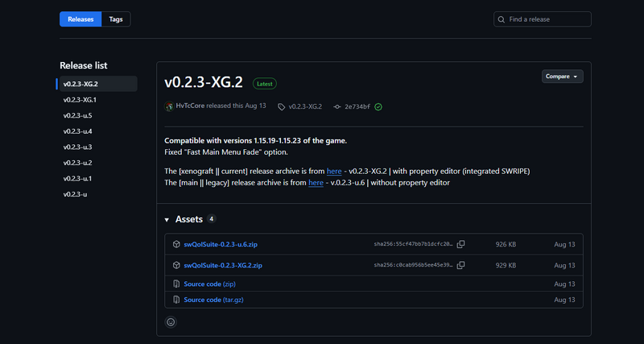644x344 pixels.
Task: Open the emoji reaction picker
Action: click(x=171, y=322)
